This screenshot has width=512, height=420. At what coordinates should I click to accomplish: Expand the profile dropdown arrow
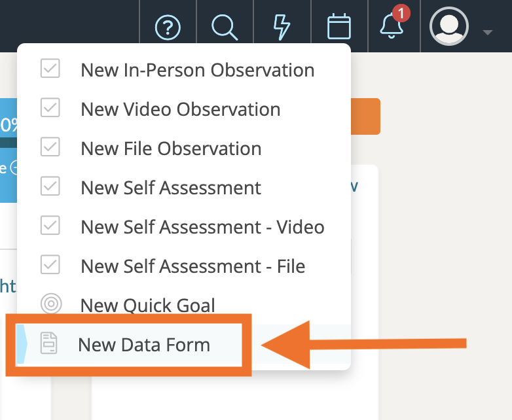point(486,31)
